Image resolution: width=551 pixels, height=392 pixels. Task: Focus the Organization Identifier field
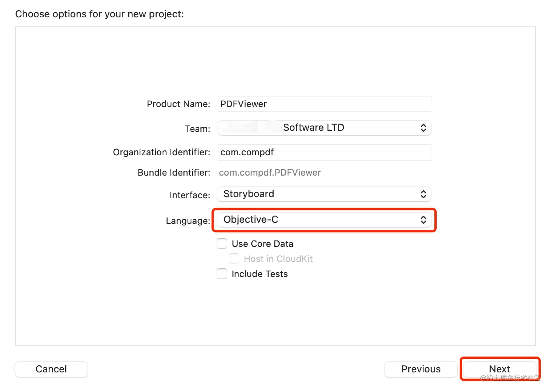[x=324, y=152]
